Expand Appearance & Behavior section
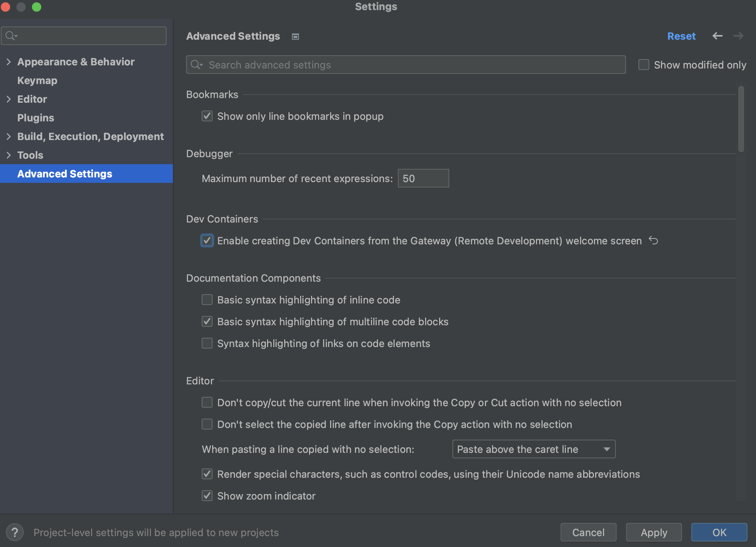 point(9,61)
